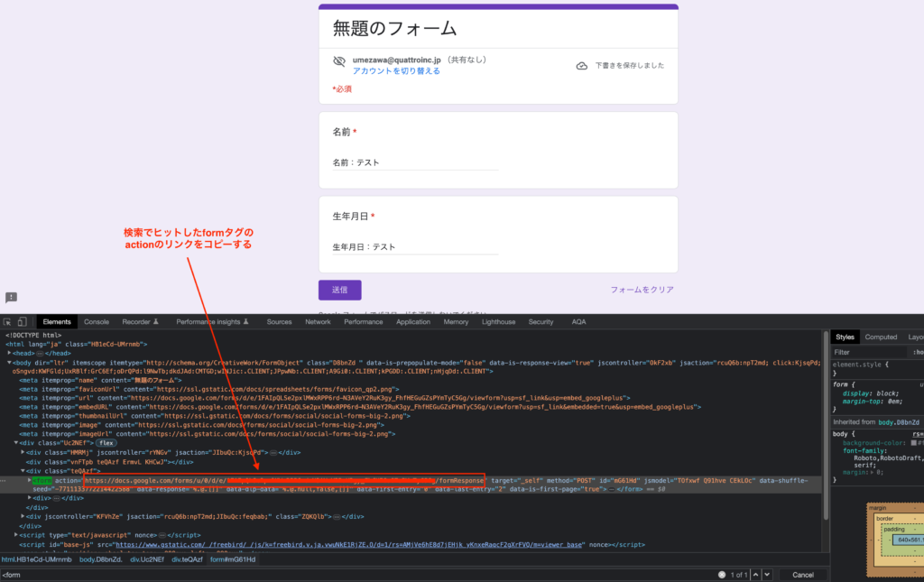Click the 無題のフォーム title text
The height and width of the screenshot is (582, 924).
395,28
